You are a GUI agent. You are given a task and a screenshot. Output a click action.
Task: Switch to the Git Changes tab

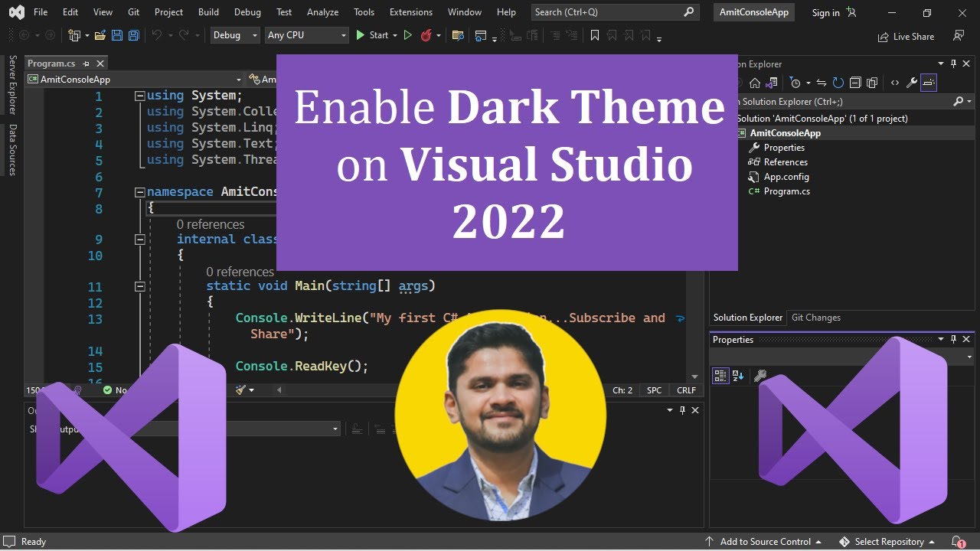(815, 318)
